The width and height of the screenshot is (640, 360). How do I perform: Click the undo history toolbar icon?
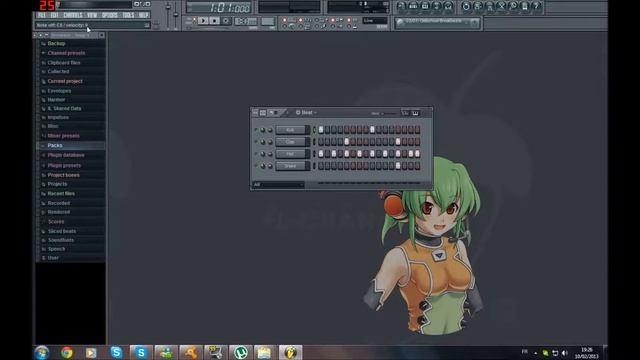click(466, 6)
